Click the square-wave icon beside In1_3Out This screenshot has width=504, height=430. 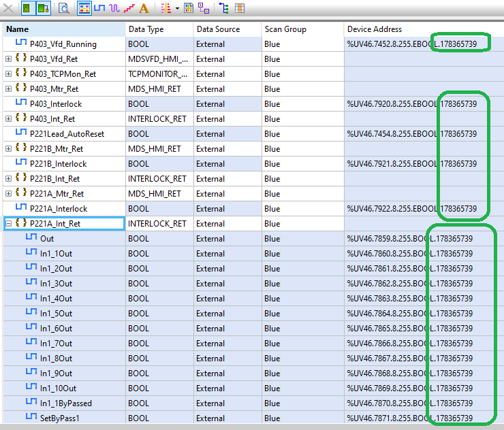click(31, 282)
